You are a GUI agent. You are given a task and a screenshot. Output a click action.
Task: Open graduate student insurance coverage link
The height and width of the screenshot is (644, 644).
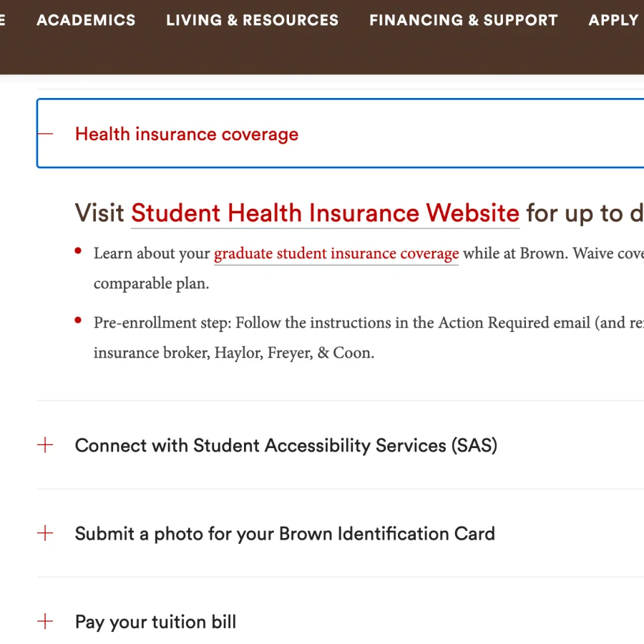coord(336,253)
